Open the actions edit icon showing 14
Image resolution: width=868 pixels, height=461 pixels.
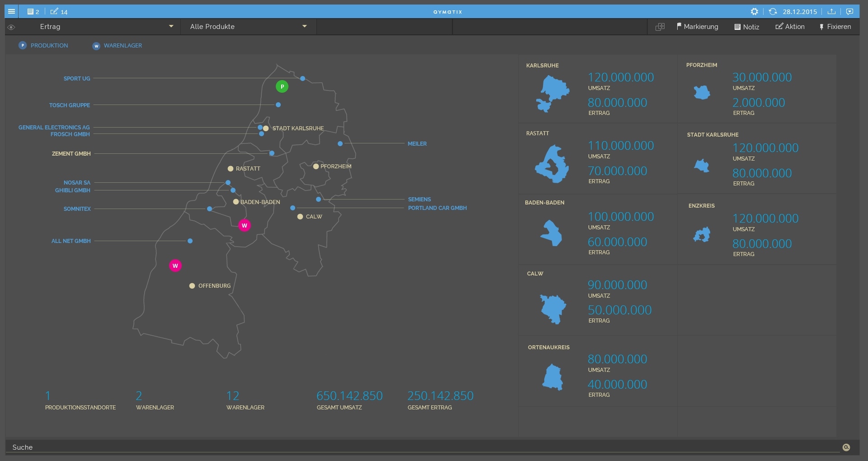[59, 12]
